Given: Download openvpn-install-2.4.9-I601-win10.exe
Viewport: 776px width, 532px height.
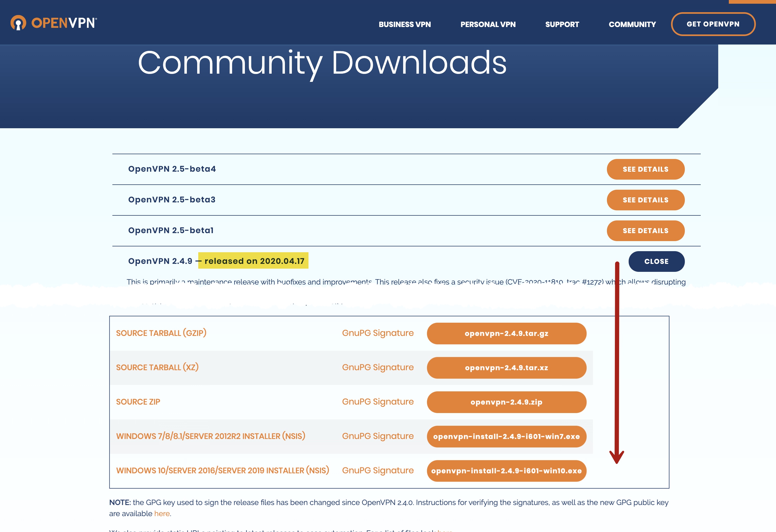Looking at the screenshot, I should click(506, 471).
